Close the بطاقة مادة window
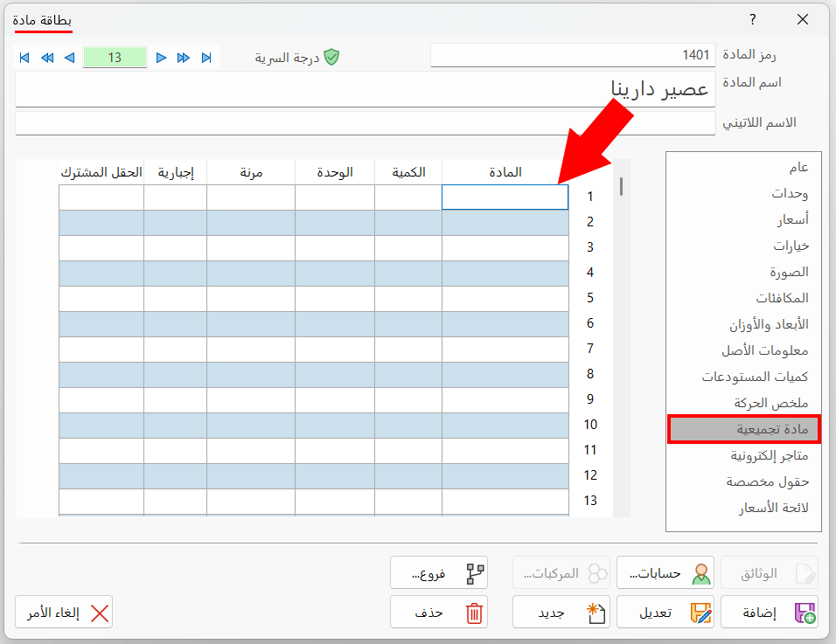The width and height of the screenshot is (836, 644). point(803,20)
